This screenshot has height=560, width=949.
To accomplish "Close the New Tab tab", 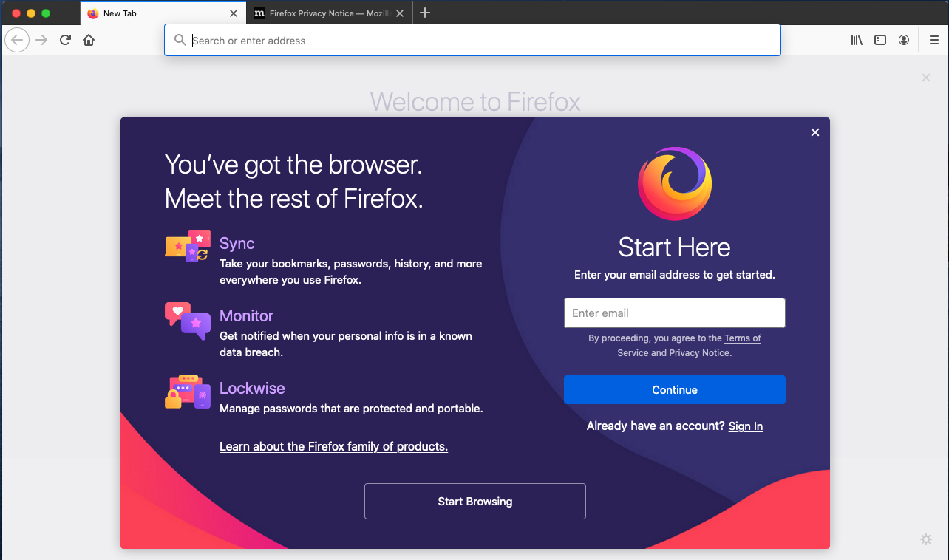I will [234, 13].
